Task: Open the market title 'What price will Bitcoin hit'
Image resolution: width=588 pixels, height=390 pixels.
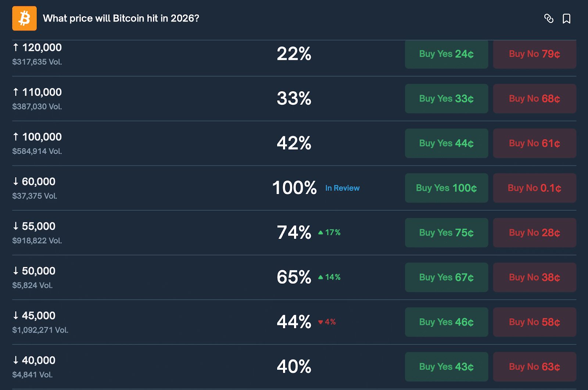Action: tap(121, 18)
